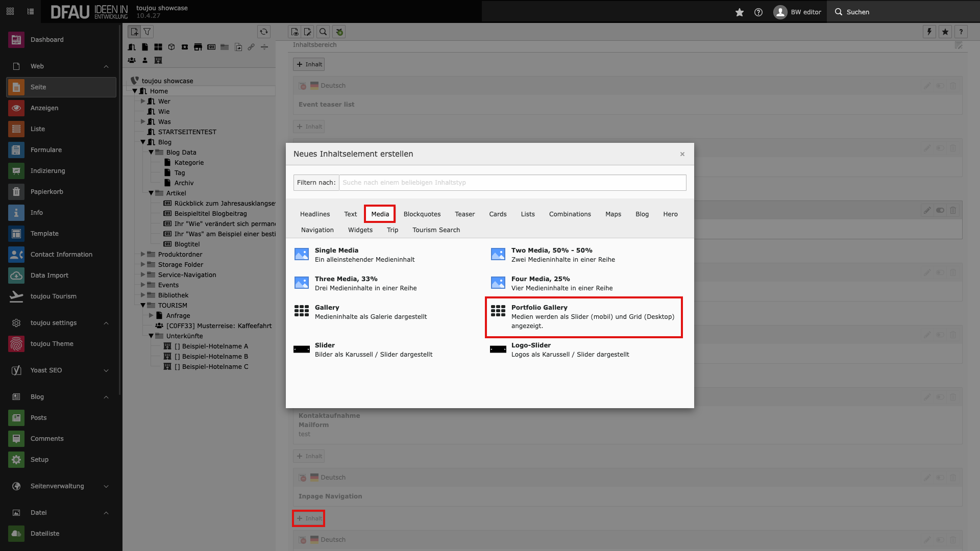980x551 pixels.
Task: Expand the Yoast SEO module group
Action: pyautogui.click(x=106, y=370)
